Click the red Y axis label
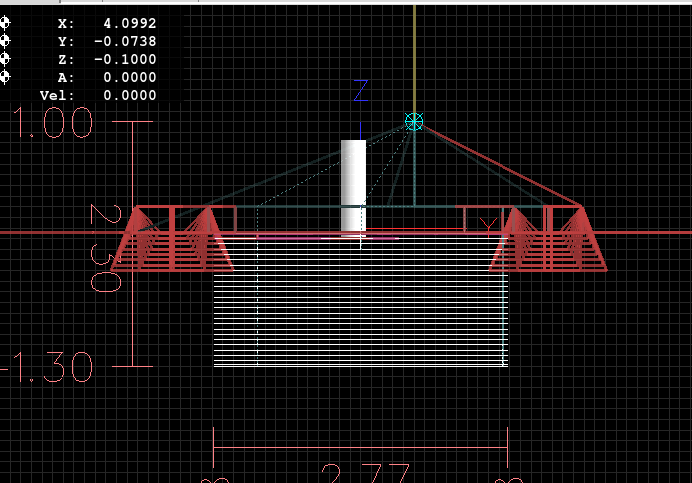The height and width of the screenshot is (483, 692). coord(488,224)
